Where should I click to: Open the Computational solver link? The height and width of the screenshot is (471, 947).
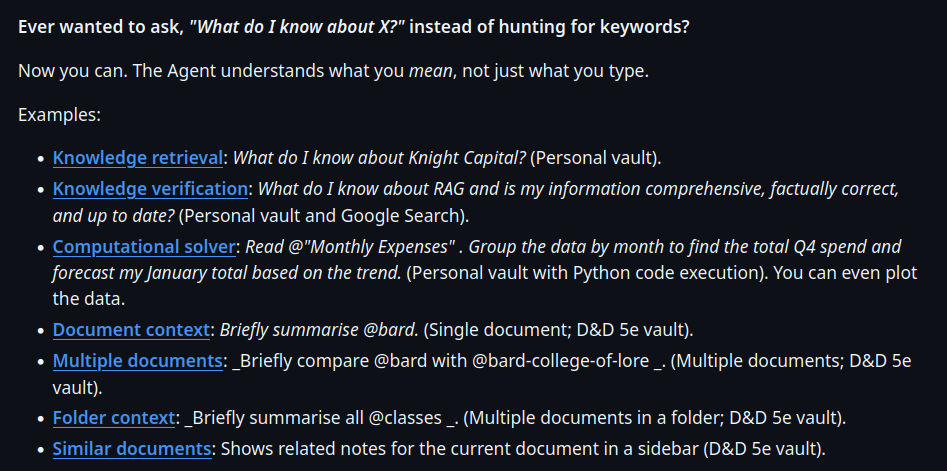click(144, 246)
